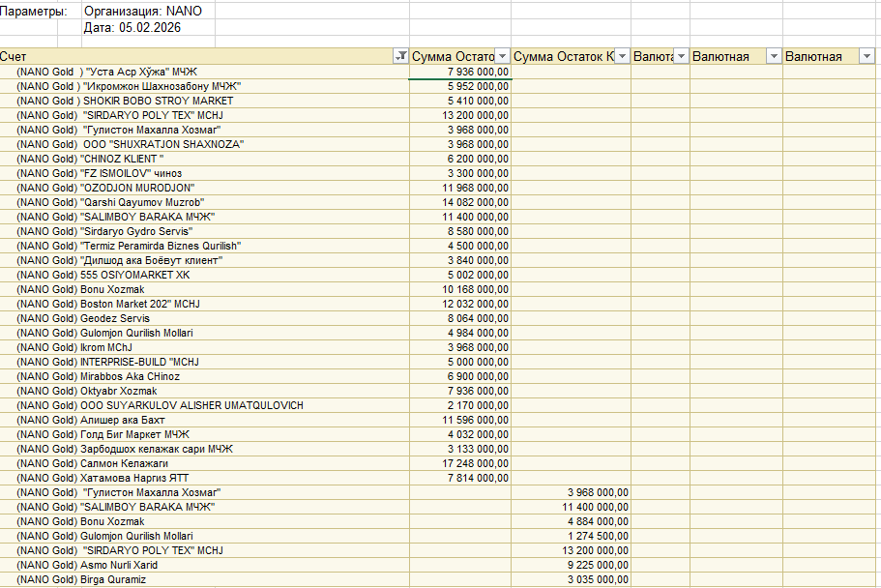Select the Дата: 05.02.2026 cell
This screenshot has width=881, height=588.
point(148,27)
